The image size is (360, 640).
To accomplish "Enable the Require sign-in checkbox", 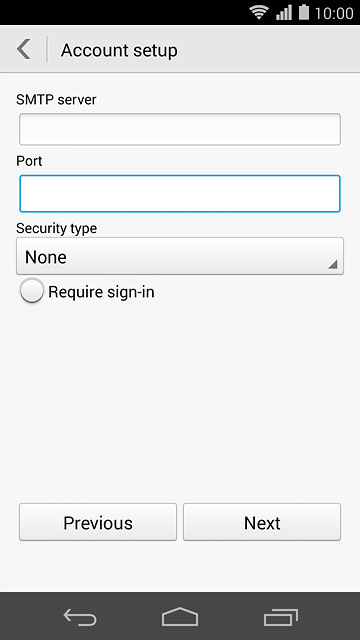I will (x=31, y=291).
